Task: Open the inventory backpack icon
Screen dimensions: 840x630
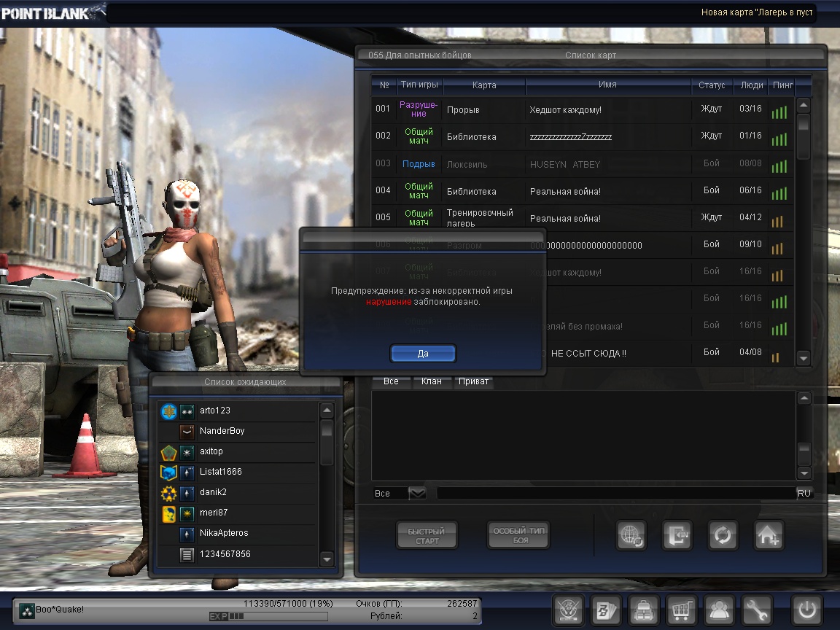Action: click(643, 610)
